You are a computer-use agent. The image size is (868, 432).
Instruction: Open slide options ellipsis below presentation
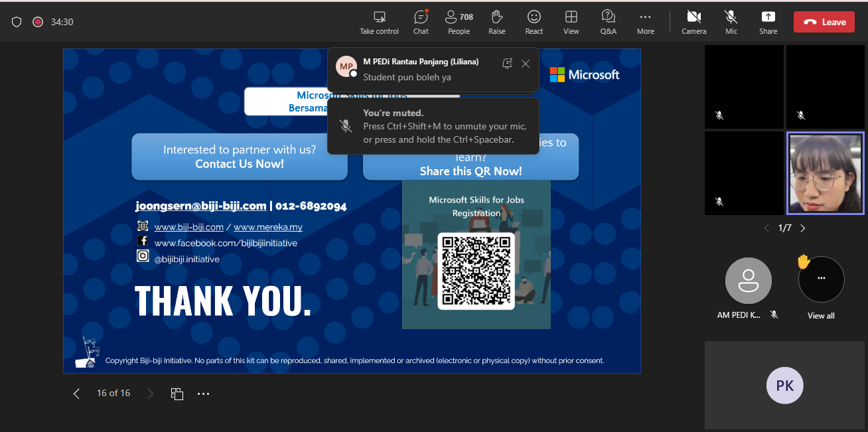pos(203,394)
